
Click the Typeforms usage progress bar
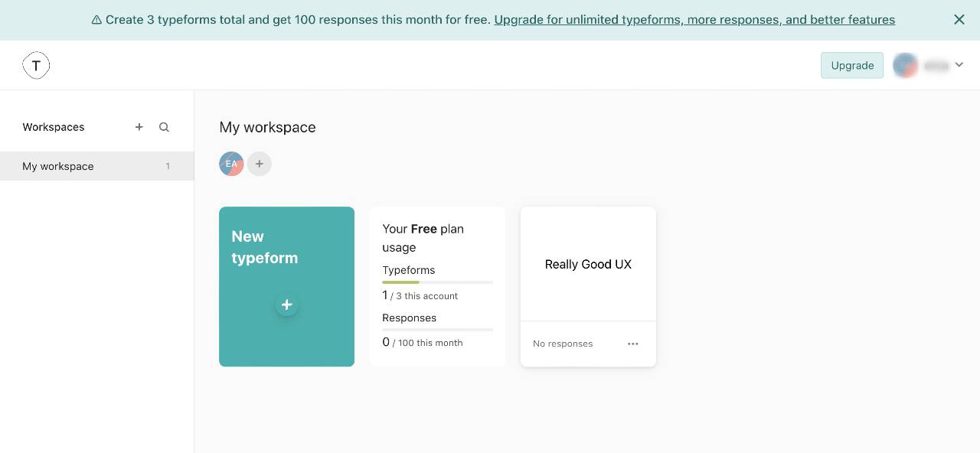[438, 282]
